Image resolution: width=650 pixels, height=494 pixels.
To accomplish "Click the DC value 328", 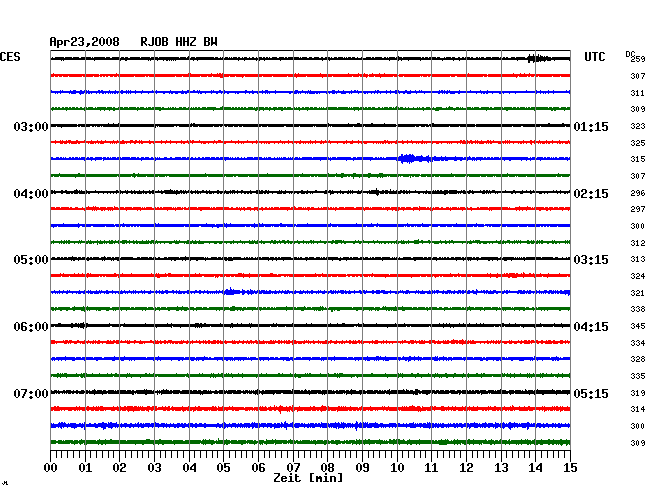I will point(638,359).
